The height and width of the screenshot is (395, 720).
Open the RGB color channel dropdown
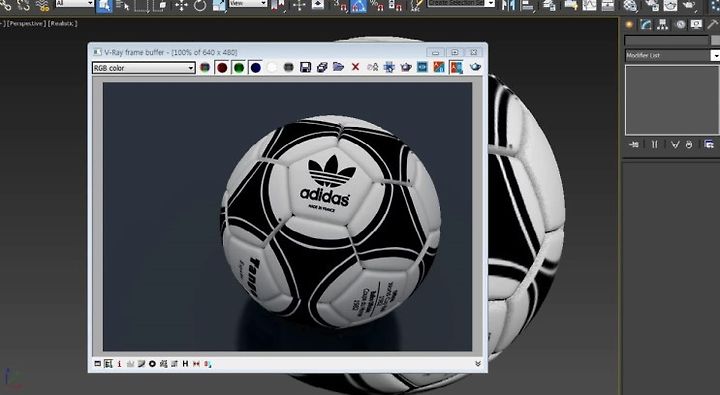pyautogui.click(x=144, y=68)
